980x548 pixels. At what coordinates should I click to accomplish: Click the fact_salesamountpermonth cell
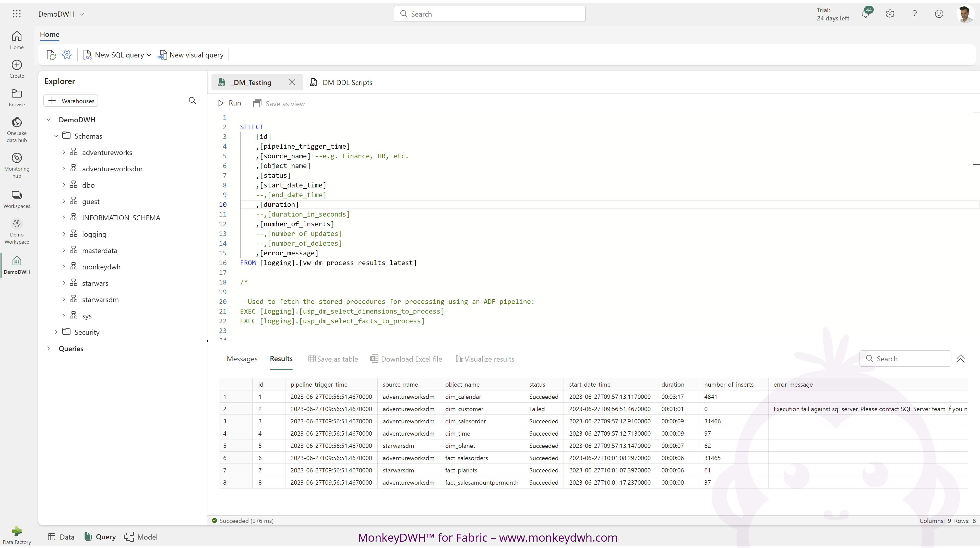[481, 483]
